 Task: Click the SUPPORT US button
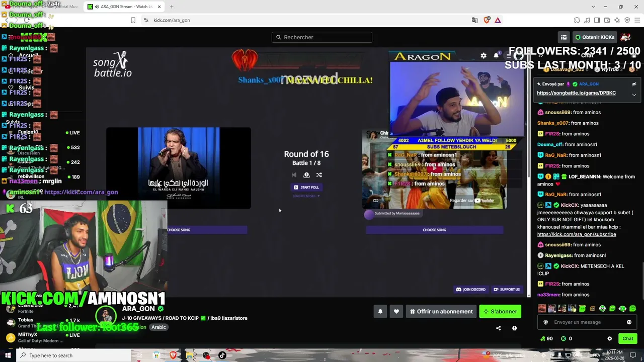[507, 290]
